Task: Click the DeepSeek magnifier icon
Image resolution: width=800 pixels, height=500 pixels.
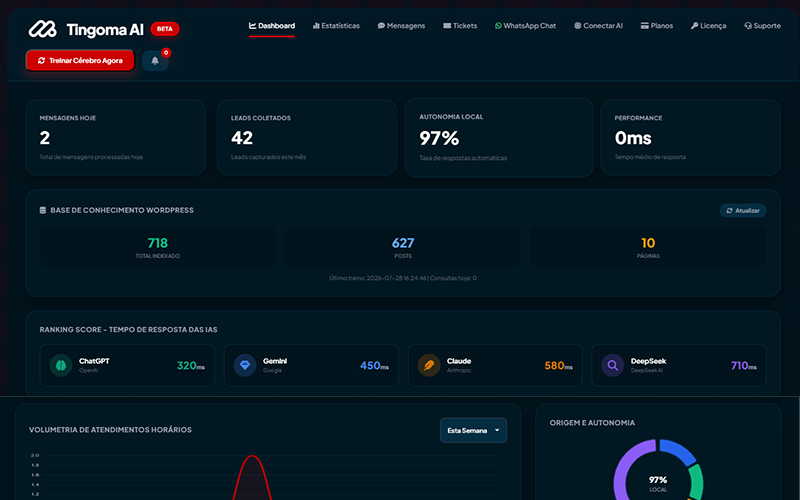Action: pos(613,365)
